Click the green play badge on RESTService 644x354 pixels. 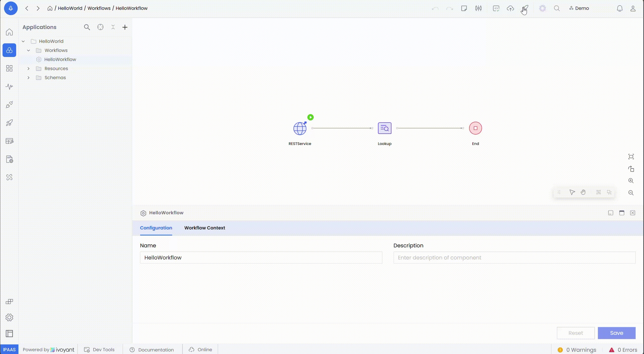coord(310,117)
